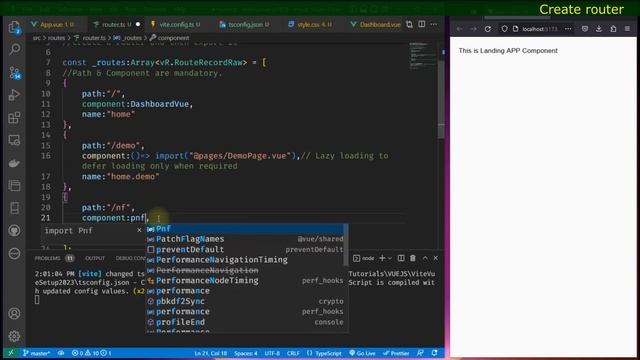This screenshot has height=360, width=640.
Task: Select the router.ts editor tab
Action: pyautogui.click(x=116, y=24)
